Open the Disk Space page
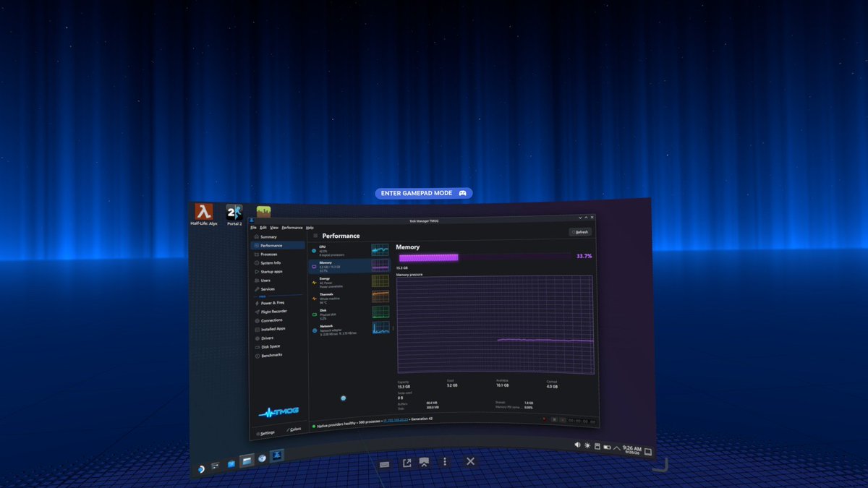The height and width of the screenshot is (488, 868). click(278, 346)
